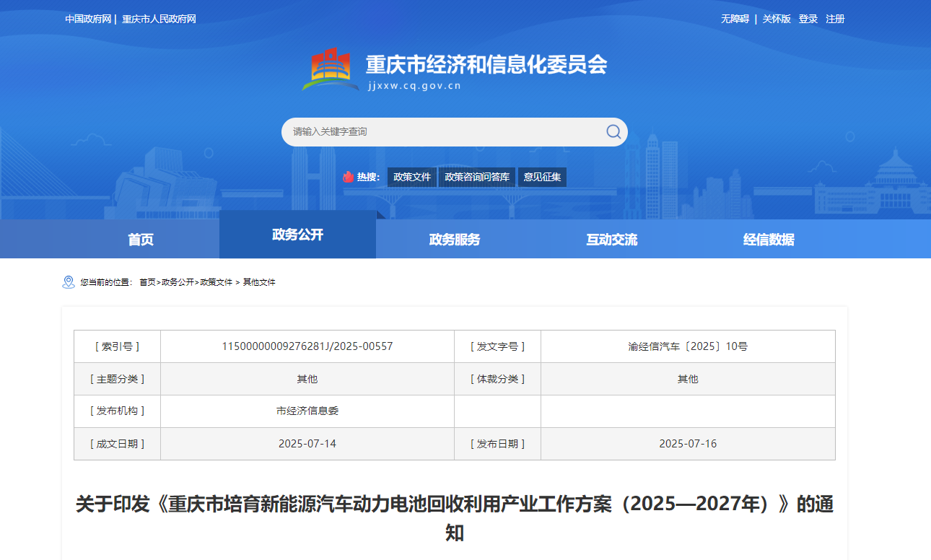Open the 政策文件 hot search tag
Image resolution: width=931 pixels, height=560 pixels.
coord(412,177)
